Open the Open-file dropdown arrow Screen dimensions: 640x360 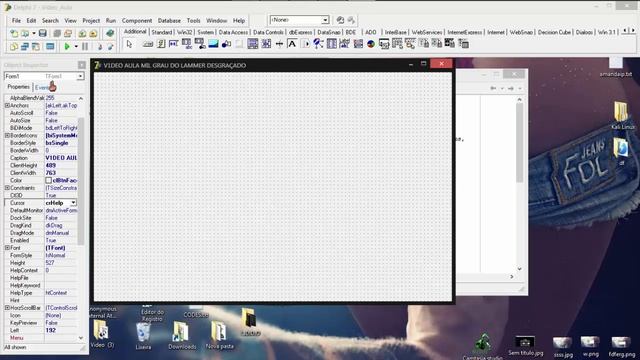(33, 33)
